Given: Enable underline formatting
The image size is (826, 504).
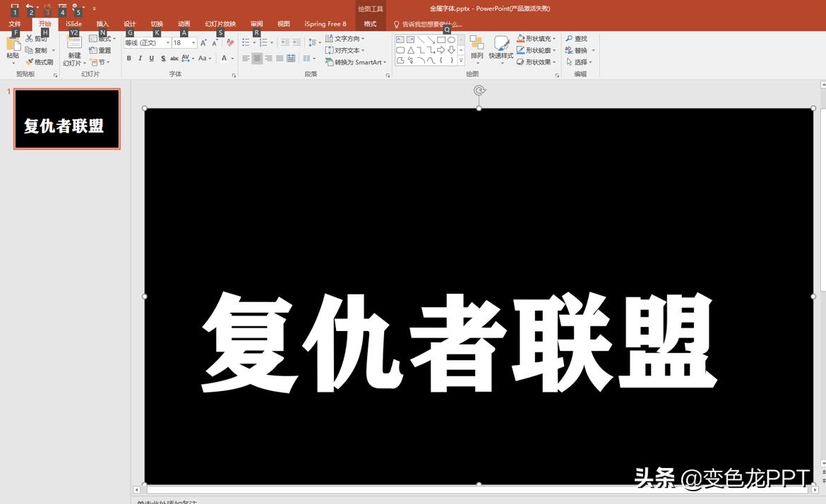Looking at the screenshot, I should pyautogui.click(x=151, y=59).
